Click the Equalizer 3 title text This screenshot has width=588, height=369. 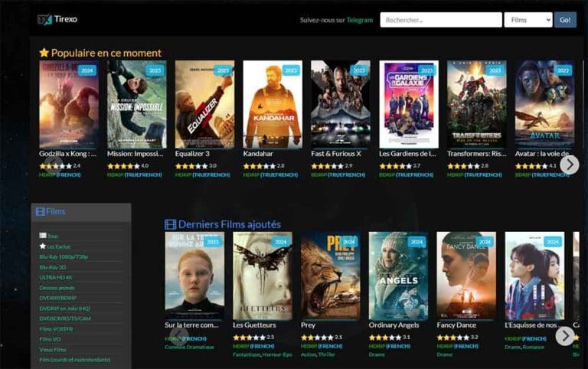[192, 154]
